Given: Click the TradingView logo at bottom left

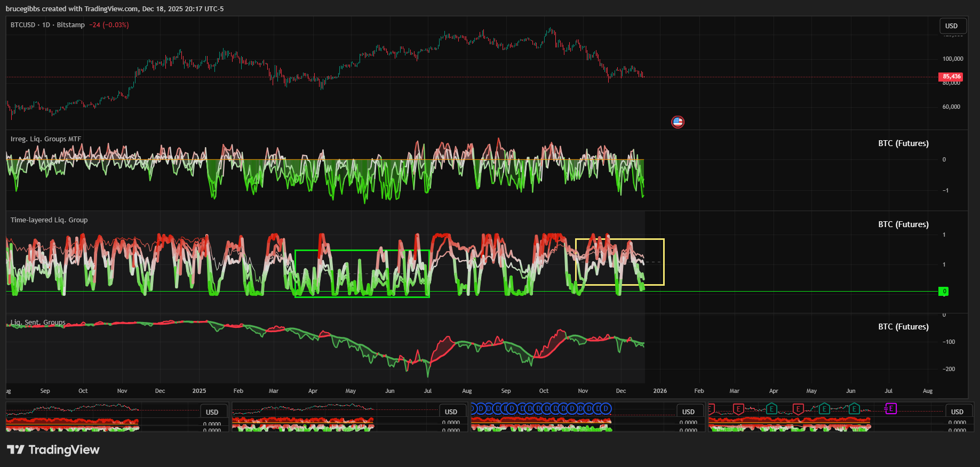Looking at the screenshot, I should 53,450.
